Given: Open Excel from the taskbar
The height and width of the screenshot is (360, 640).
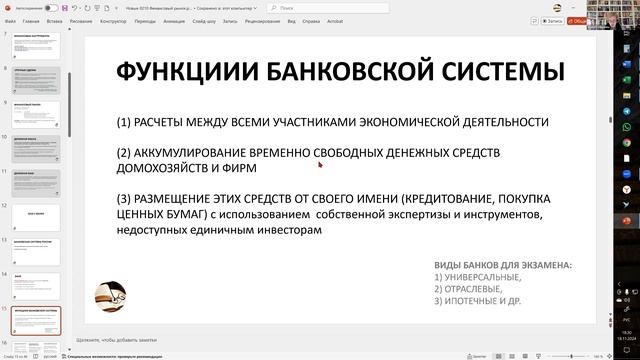Looking at the screenshot, I should pyautogui.click(x=627, y=80).
